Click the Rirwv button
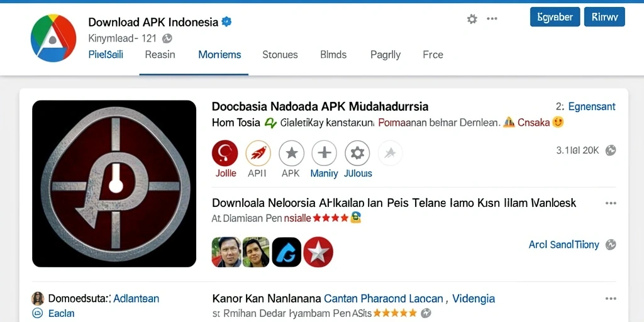This screenshot has height=322, width=644. click(x=604, y=17)
